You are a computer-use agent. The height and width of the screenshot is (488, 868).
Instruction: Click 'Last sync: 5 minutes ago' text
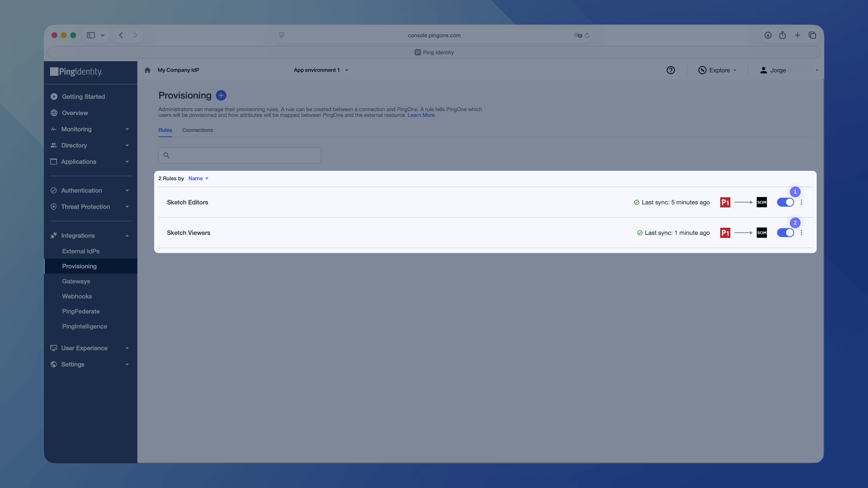[x=676, y=202]
